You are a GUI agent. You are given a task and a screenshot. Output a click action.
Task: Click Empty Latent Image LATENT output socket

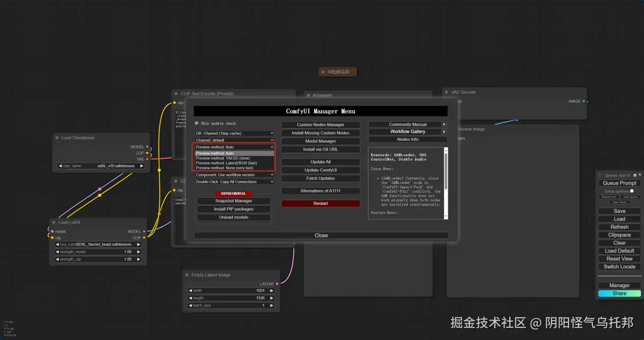(277, 284)
